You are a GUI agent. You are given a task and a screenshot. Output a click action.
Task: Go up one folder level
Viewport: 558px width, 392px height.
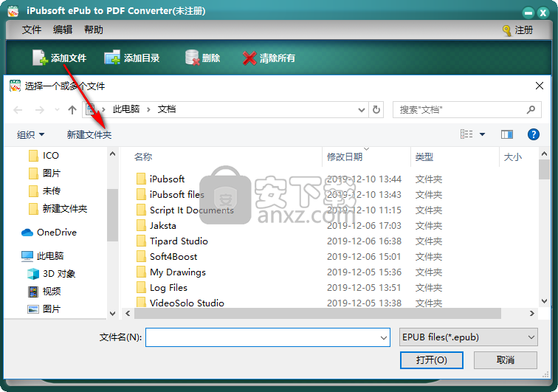[x=72, y=110]
